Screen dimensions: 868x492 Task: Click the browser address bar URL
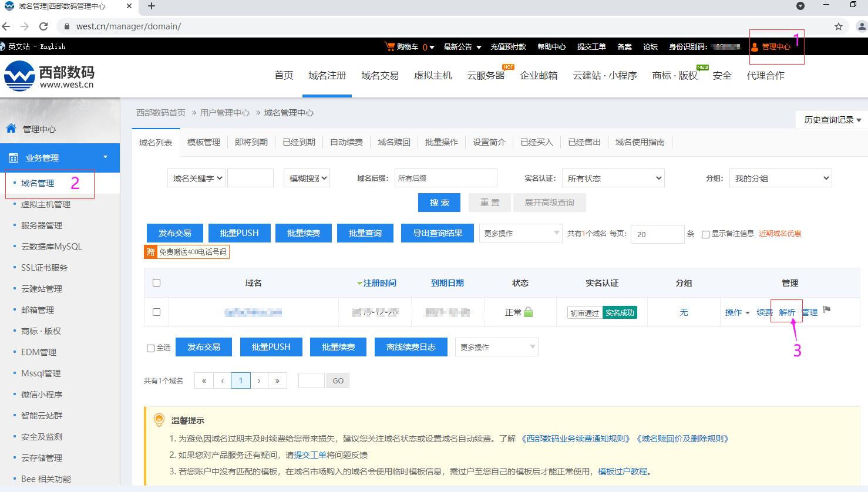tap(129, 26)
